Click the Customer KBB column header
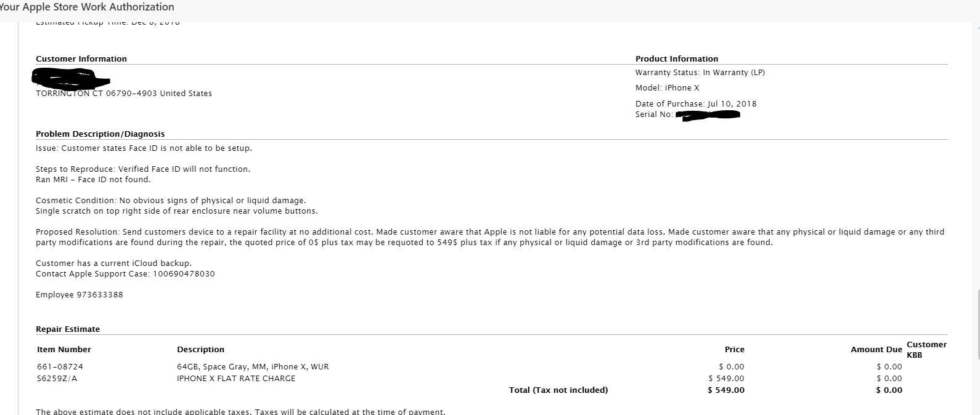The height and width of the screenshot is (415, 980). (x=926, y=350)
